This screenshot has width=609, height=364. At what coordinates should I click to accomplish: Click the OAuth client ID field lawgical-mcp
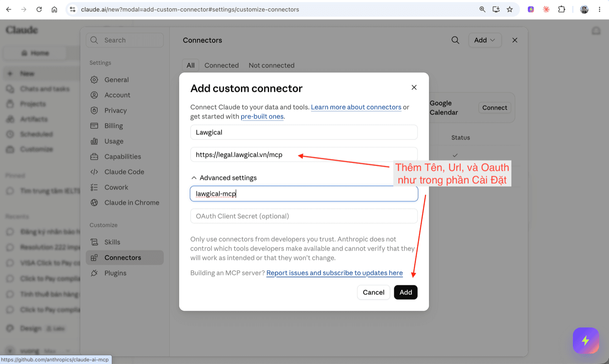pos(304,194)
